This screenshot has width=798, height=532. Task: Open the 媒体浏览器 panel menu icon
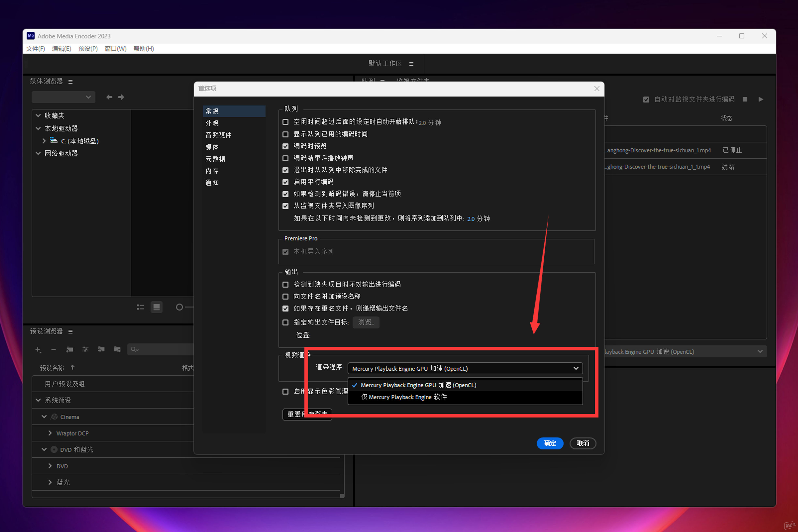[71, 82]
